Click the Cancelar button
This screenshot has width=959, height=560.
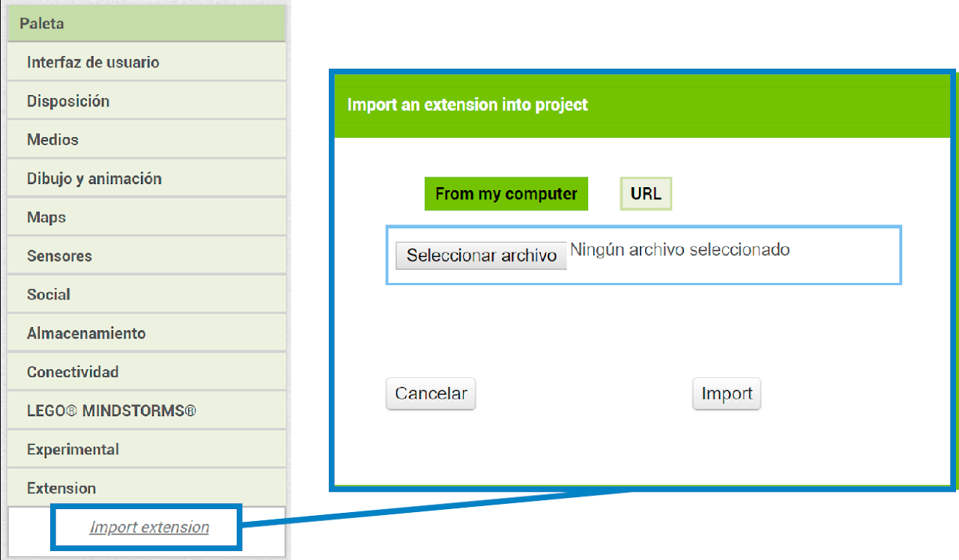click(431, 394)
